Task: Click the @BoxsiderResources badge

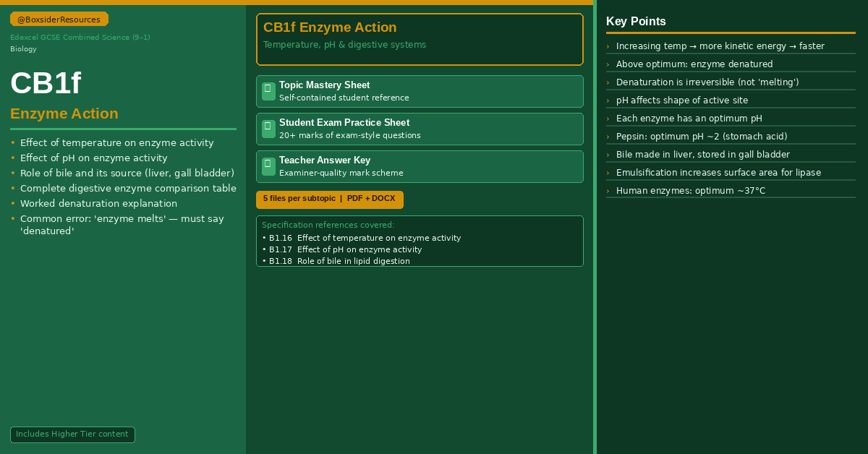Action: tap(59, 20)
